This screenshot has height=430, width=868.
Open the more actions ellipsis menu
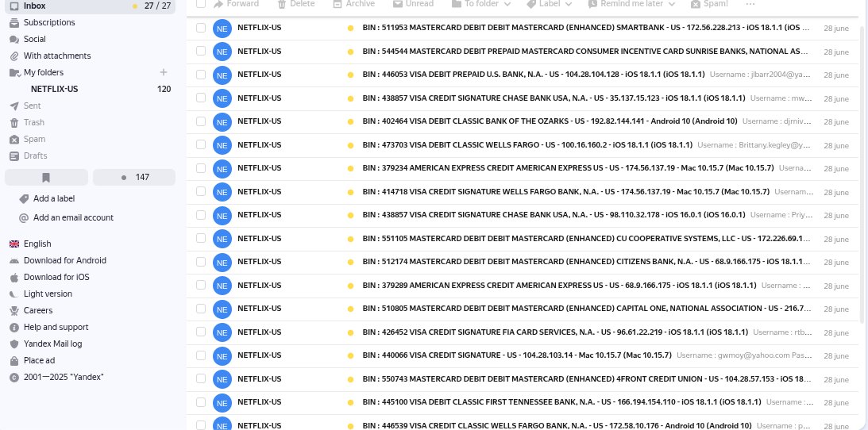(750, 4)
